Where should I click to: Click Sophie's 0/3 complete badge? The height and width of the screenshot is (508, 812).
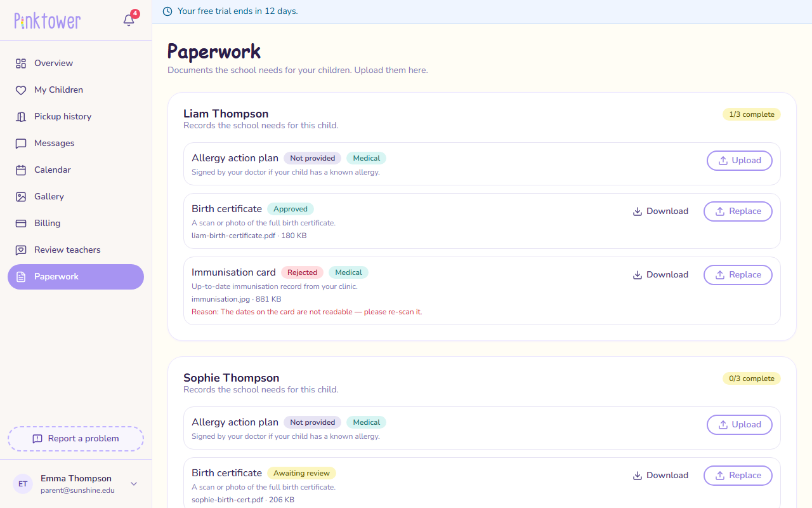click(752, 378)
